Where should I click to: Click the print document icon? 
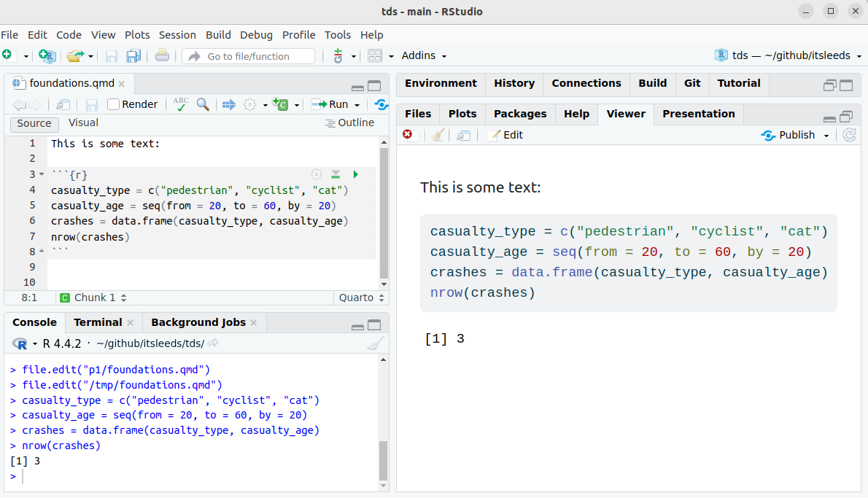click(162, 56)
